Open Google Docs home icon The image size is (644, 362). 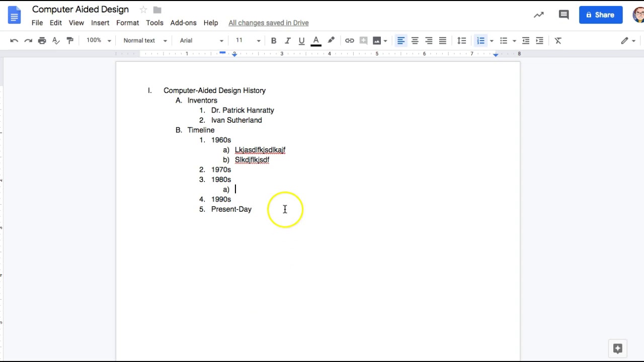14,15
